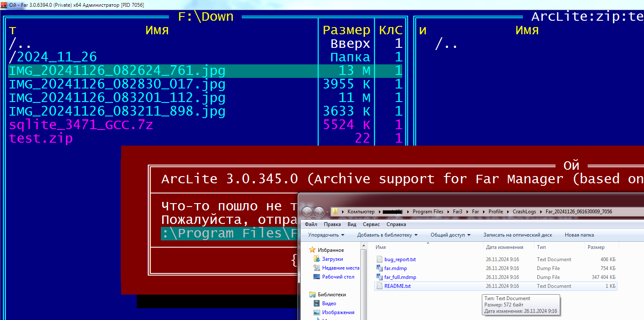Click Far_20241126_061630009_7056 breadcrumb segment
The height and width of the screenshot is (320, 644).
(579, 212)
